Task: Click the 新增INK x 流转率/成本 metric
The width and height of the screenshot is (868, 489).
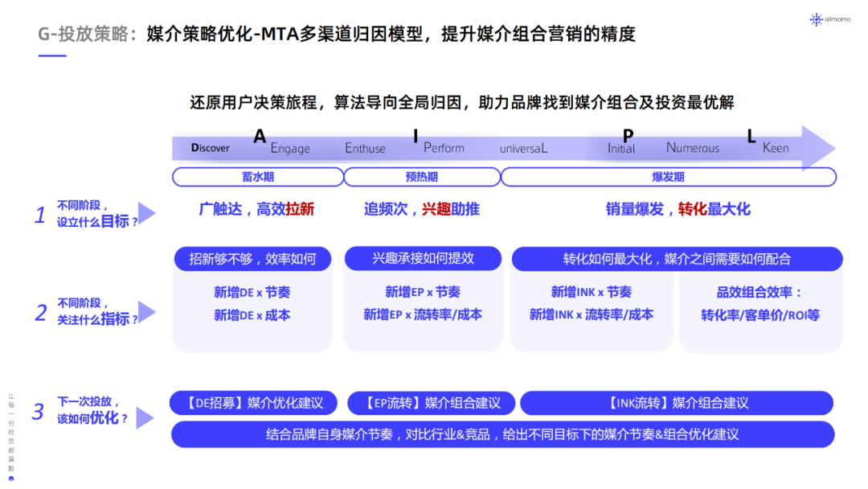Action: [592, 314]
